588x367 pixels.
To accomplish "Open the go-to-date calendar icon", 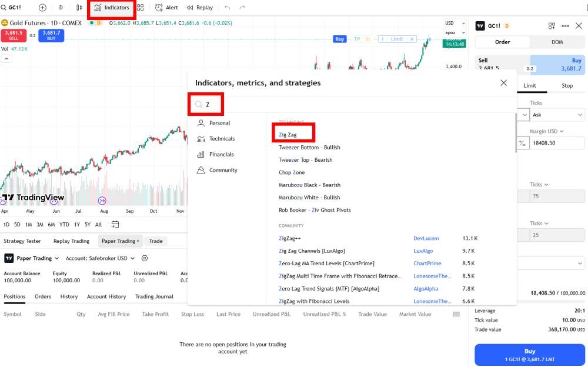I will (115, 224).
